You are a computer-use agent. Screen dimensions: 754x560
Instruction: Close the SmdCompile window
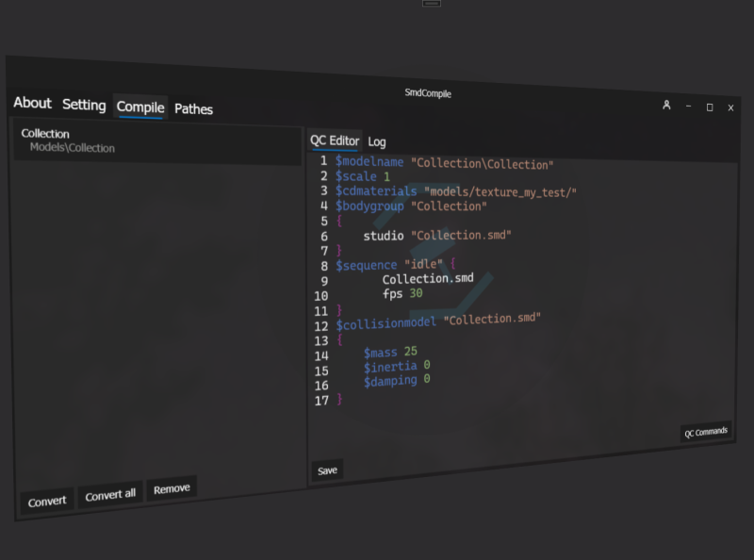(731, 107)
